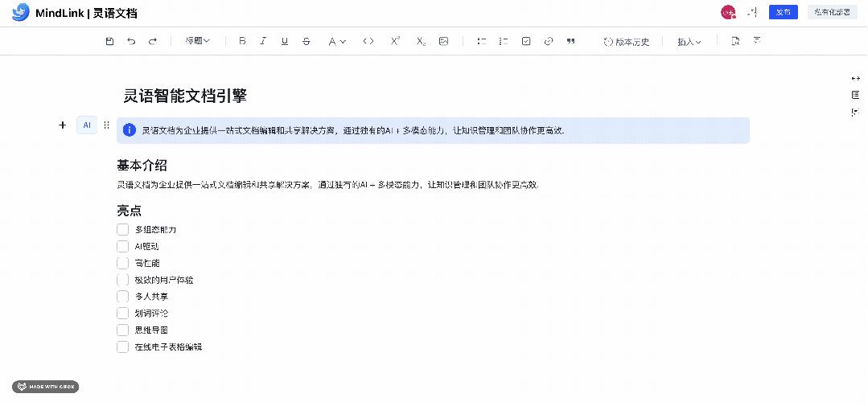
Task: Open the 标题 heading style dropdown
Action: click(198, 42)
